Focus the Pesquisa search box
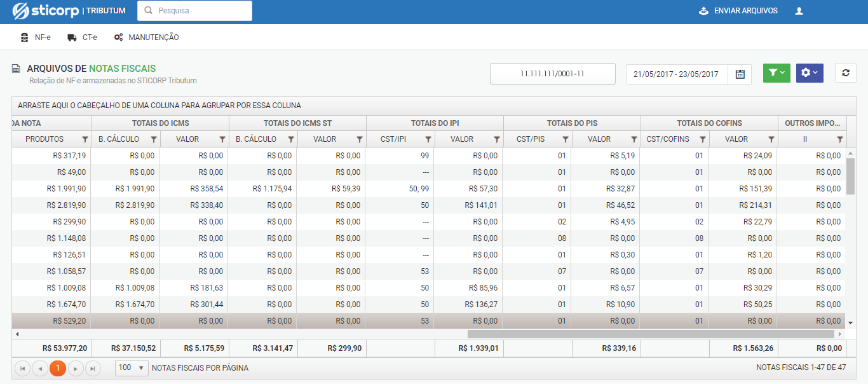868x384 pixels. point(194,11)
